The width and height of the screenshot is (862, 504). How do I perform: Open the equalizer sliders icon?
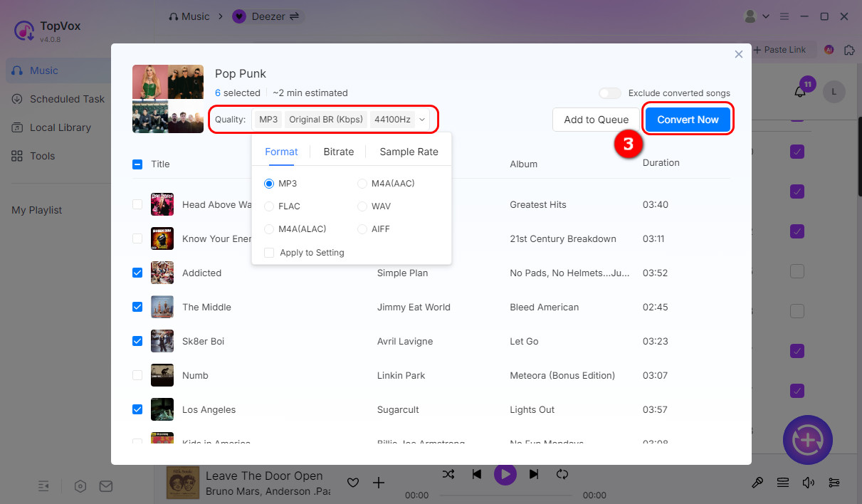pos(834,482)
